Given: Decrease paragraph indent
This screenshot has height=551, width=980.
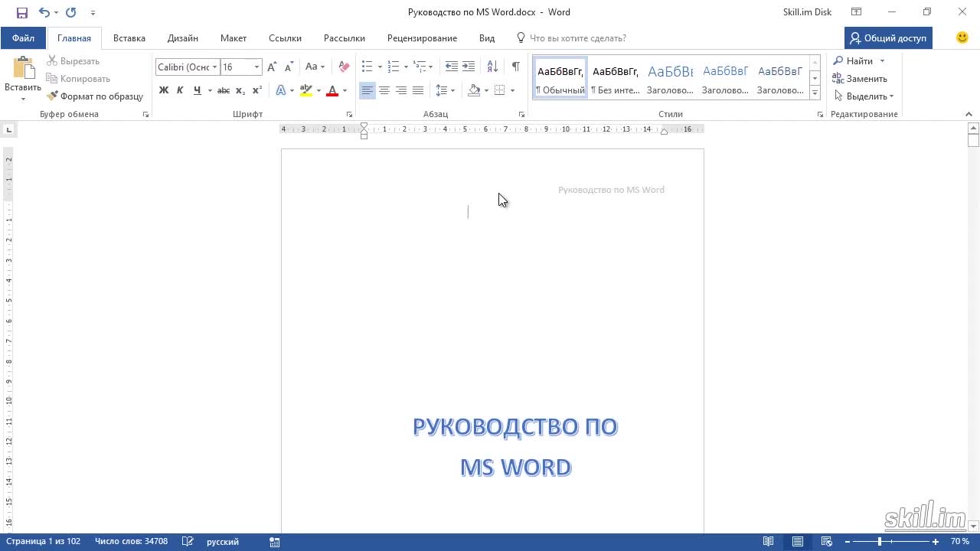Looking at the screenshot, I should 452,67.
